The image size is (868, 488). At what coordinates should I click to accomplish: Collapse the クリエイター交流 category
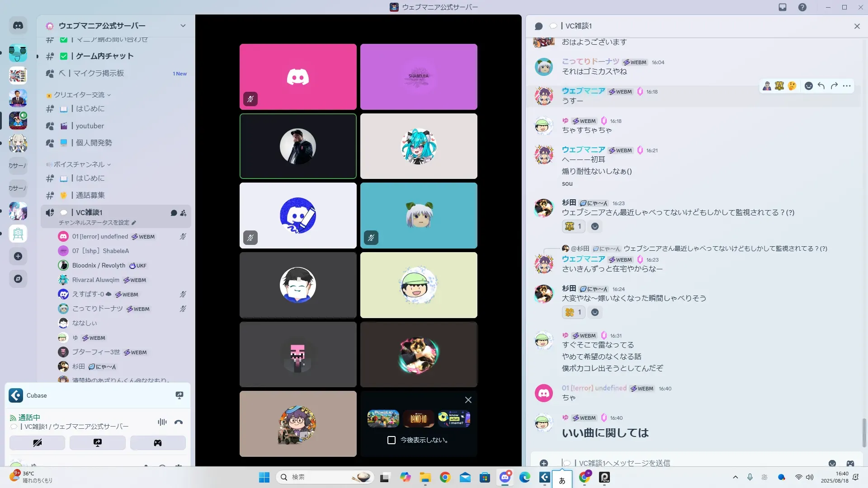coord(79,95)
